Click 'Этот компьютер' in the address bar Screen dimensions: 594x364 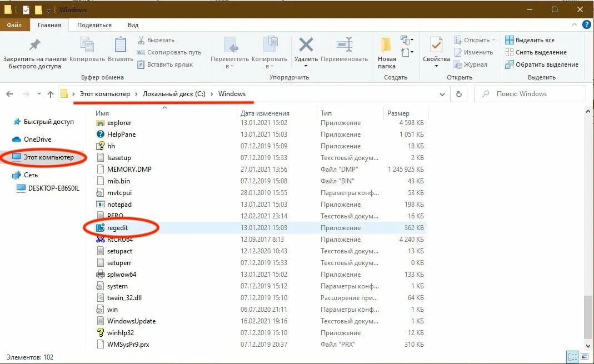tap(104, 94)
